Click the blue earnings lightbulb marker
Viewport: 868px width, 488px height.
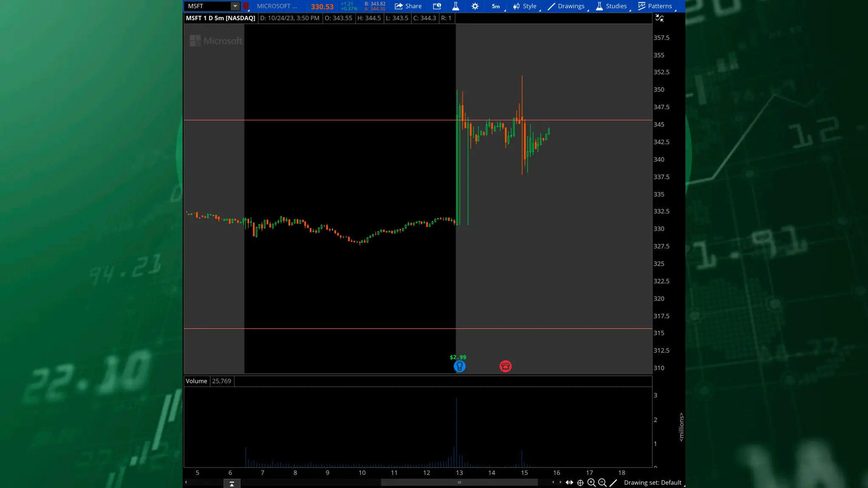[x=459, y=366]
